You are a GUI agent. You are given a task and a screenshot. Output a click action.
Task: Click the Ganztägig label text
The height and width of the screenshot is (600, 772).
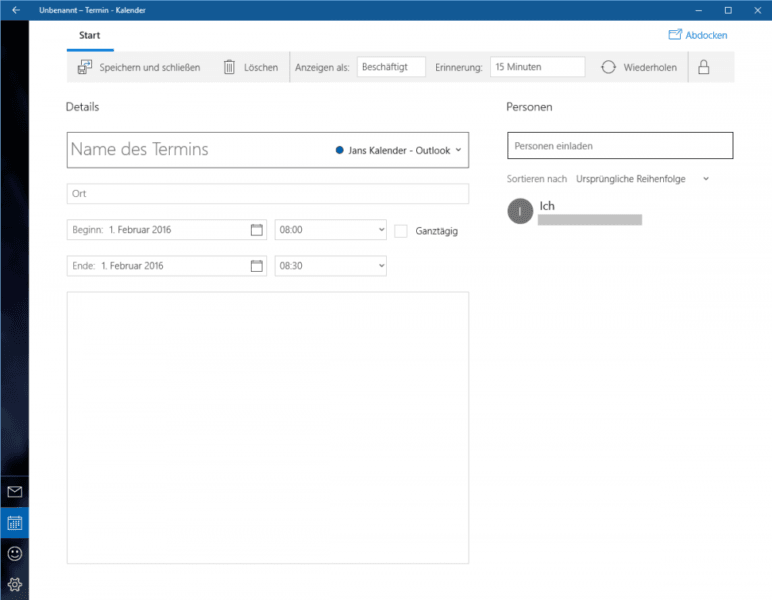click(437, 231)
